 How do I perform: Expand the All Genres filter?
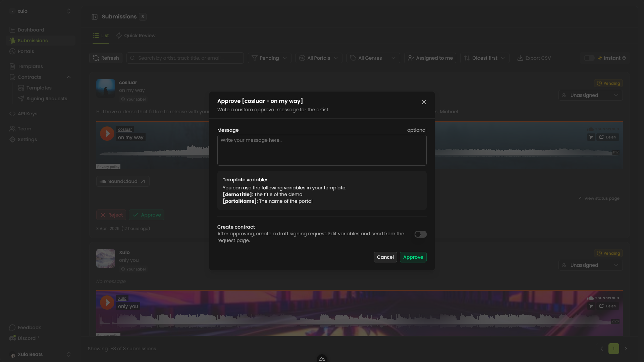(x=373, y=58)
